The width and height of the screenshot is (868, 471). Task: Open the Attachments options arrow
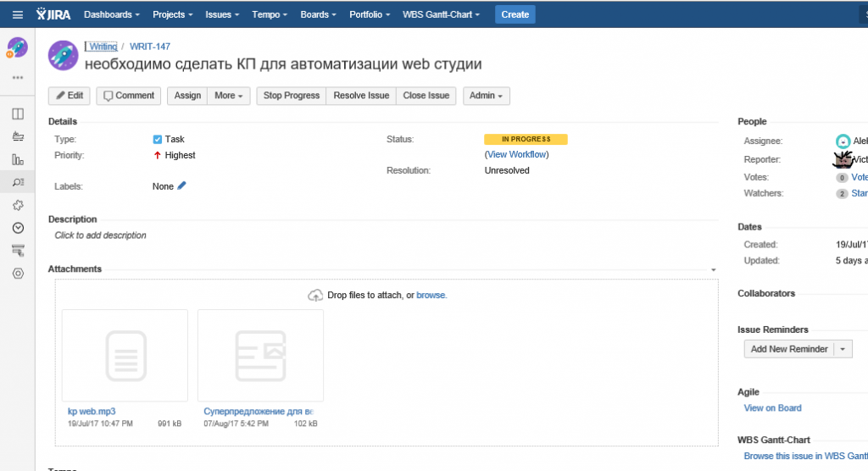click(713, 270)
